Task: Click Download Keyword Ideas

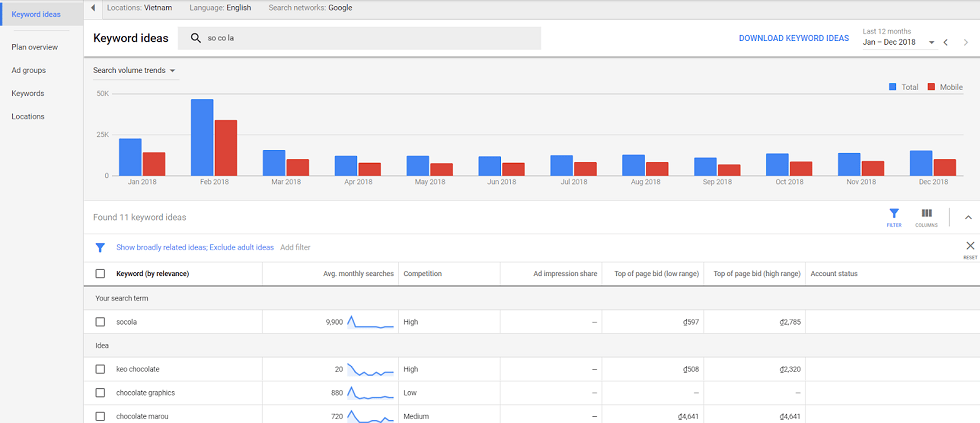Action: coord(793,38)
